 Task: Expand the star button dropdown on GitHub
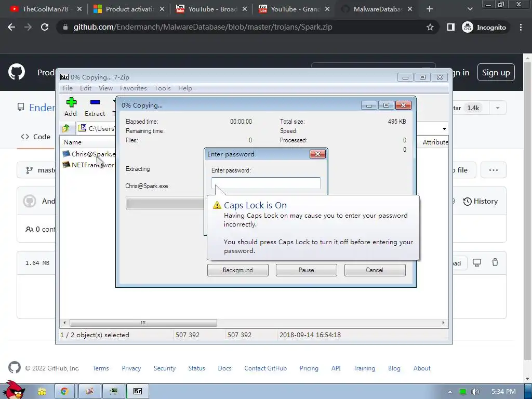497,108
